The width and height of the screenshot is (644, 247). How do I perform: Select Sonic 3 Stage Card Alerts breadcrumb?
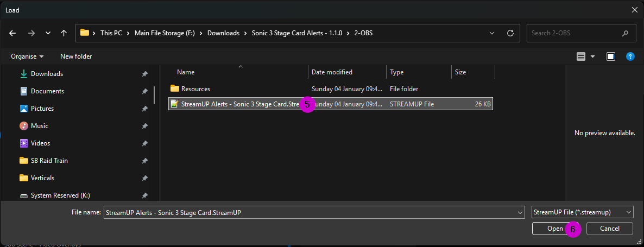point(297,33)
